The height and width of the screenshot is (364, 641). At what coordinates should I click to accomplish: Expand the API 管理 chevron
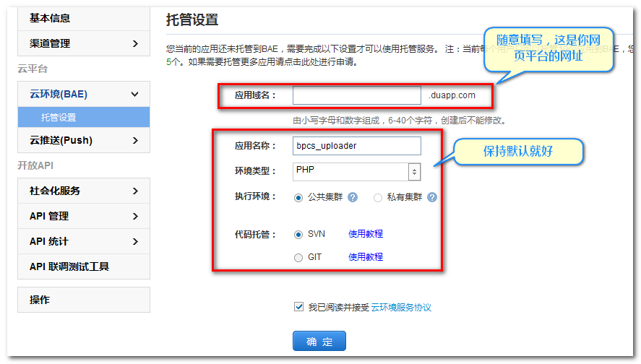click(x=135, y=216)
